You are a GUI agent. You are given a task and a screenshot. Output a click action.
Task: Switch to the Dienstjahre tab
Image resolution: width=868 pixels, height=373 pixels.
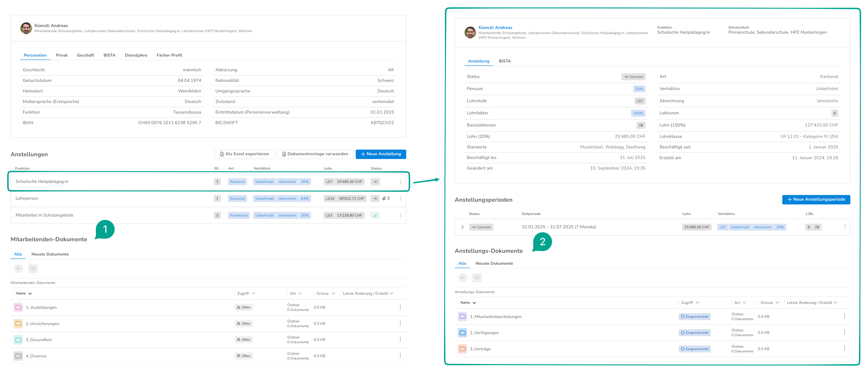coord(136,55)
